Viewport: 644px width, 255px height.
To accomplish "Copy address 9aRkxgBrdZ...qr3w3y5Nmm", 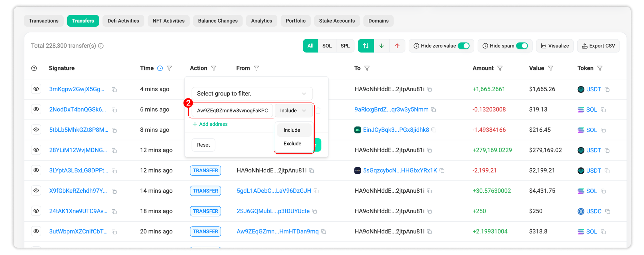I will point(434,110).
